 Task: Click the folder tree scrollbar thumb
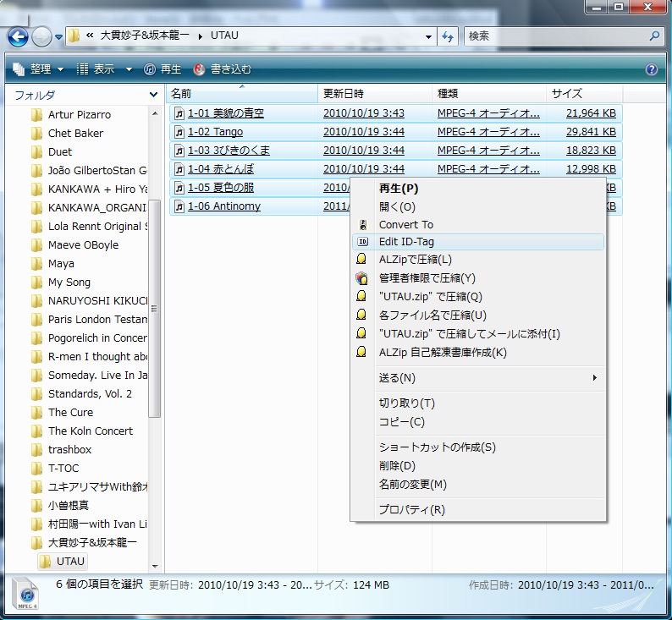click(155, 308)
